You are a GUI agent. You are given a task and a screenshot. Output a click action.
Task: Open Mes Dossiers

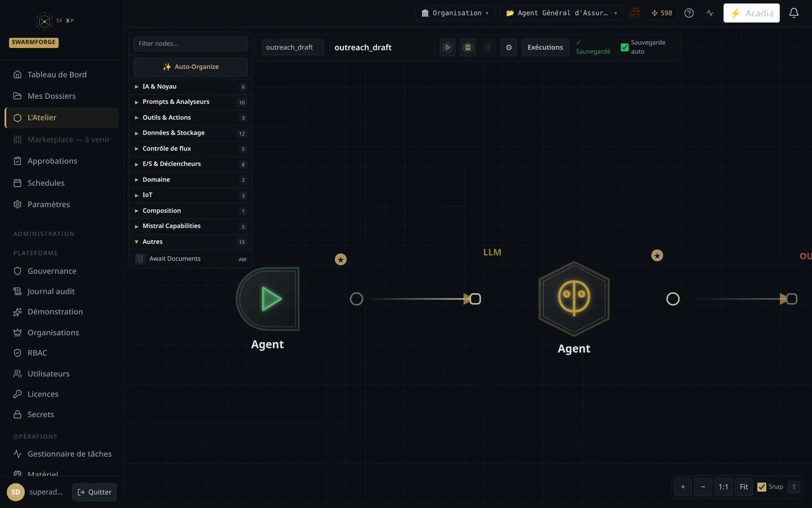(62, 96)
